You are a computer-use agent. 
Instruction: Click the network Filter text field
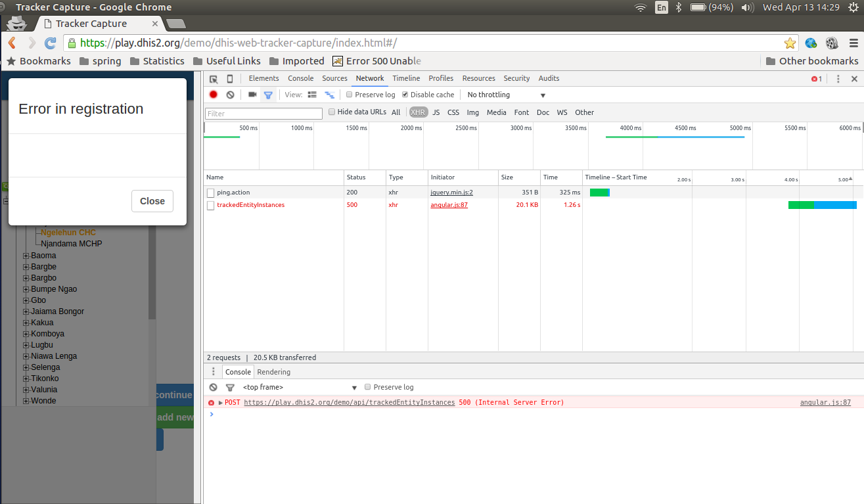coord(263,114)
